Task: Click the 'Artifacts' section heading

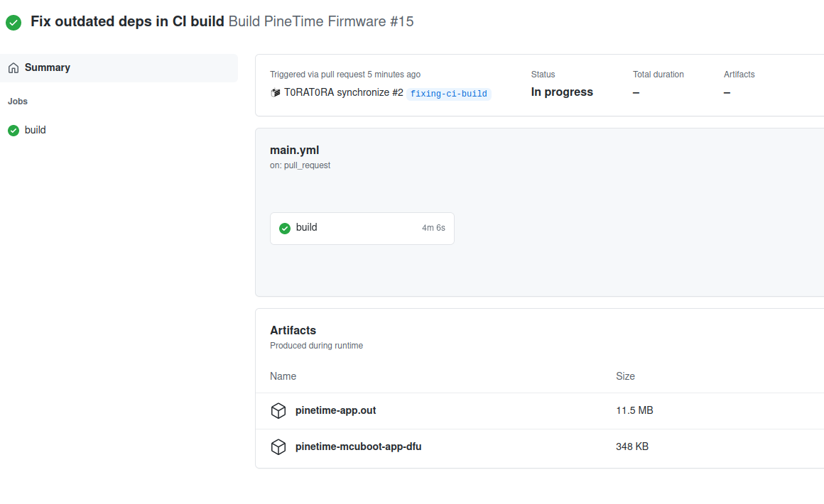Action: tap(293, 330)
